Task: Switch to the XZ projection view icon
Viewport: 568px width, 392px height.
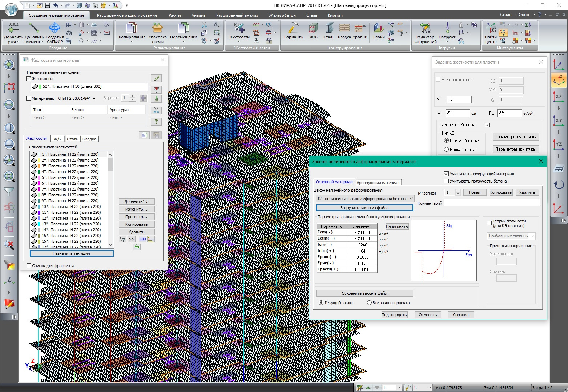Action: click(x=558, y=97)
